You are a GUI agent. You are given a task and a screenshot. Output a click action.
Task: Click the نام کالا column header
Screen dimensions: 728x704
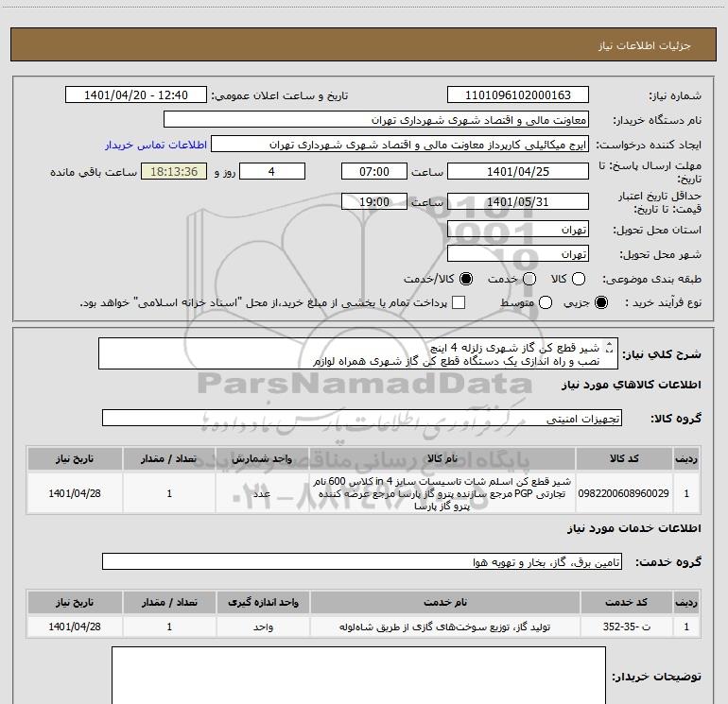pos(442,458)
